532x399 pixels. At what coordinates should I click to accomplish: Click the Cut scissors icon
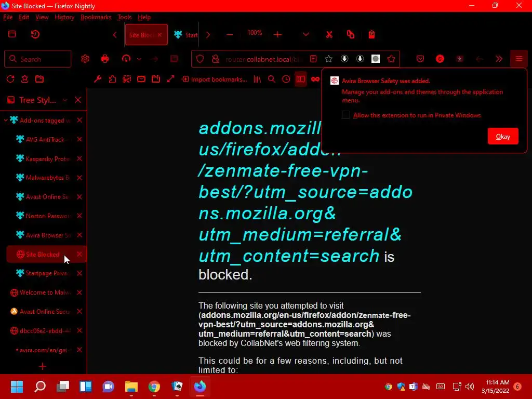tap(329, 34)
